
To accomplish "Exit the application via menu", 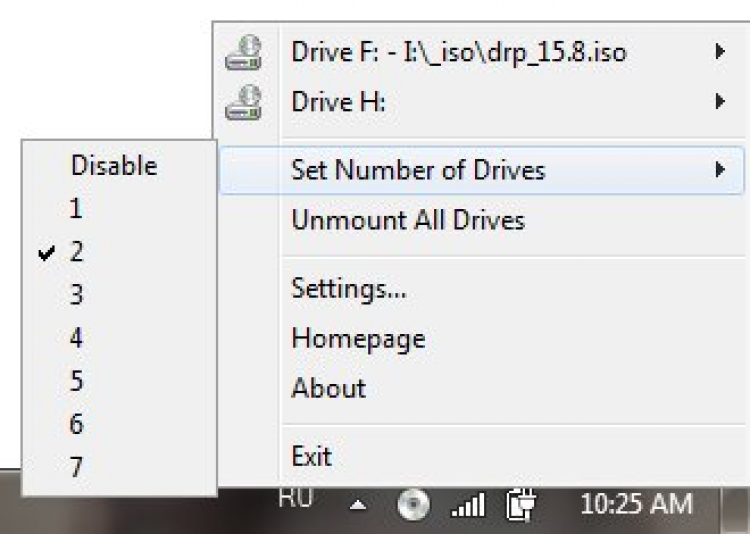I will pyautogui.click(x=311, y=457).
